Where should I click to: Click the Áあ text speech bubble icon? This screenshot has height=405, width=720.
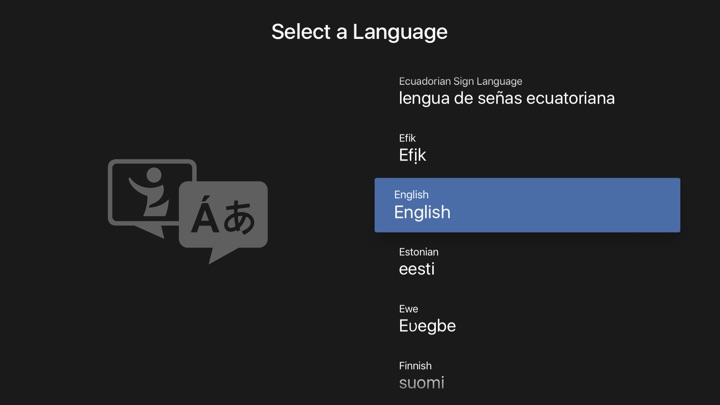click(x=224, y=222)
